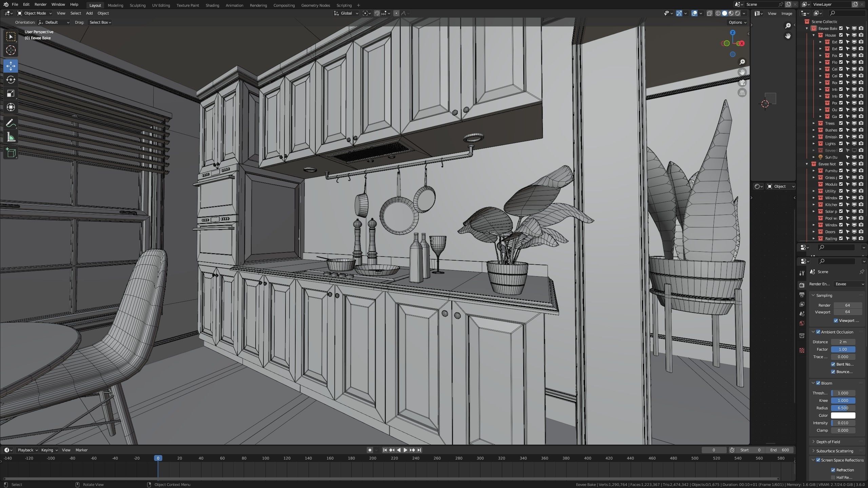
Task: Switch to the Shading workspace tab
Action: click(x=212, y=5)
